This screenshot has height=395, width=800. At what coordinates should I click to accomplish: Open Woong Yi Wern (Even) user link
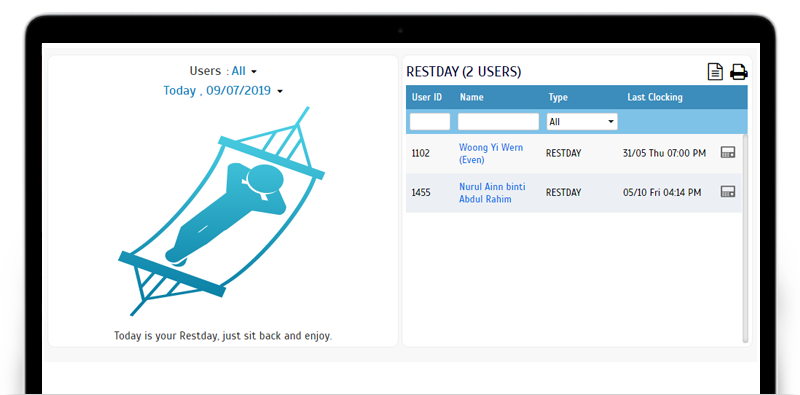[x=491, y=154]
